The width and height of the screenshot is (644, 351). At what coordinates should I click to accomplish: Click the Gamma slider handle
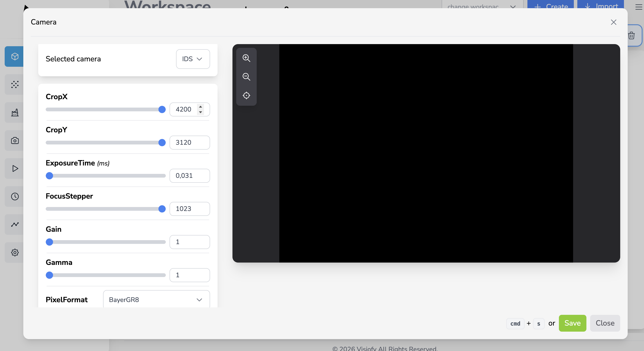click(49, 275)
